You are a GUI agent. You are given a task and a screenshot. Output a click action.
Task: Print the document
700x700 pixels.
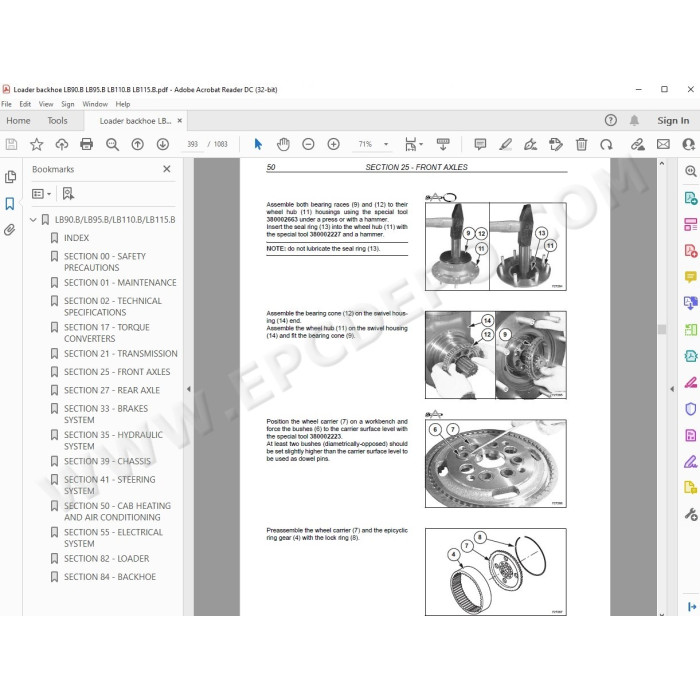point(87,144)
